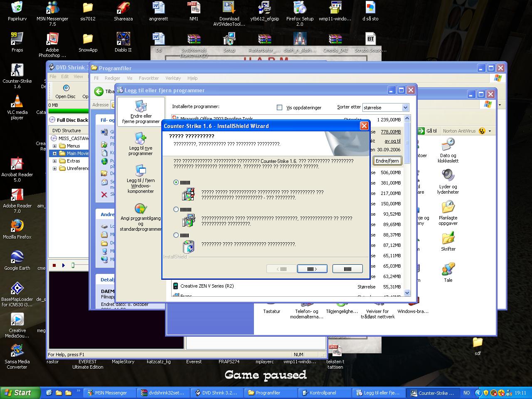The image size is (532, 399).
Task: Select the Adobe Reader 7.0 desktop icon
Action: [17, 201]
